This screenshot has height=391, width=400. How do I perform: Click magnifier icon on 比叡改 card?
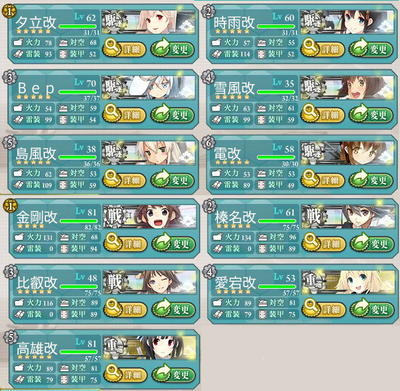coord(112,307)
